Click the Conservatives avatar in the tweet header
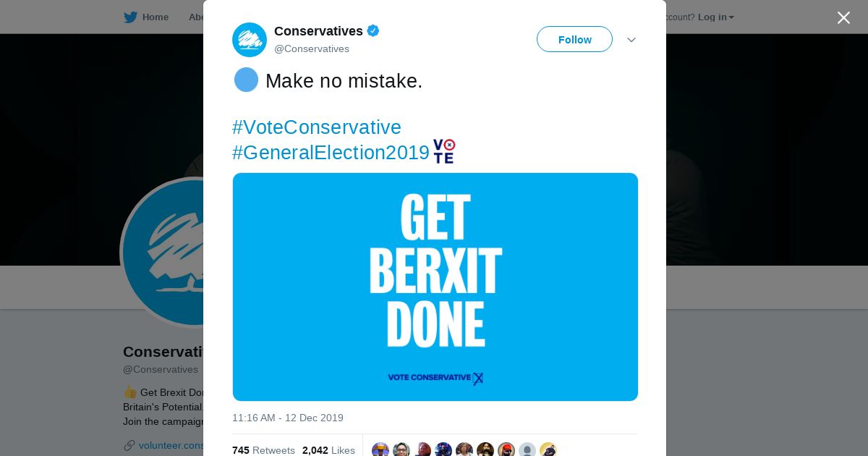 [250, 40]
